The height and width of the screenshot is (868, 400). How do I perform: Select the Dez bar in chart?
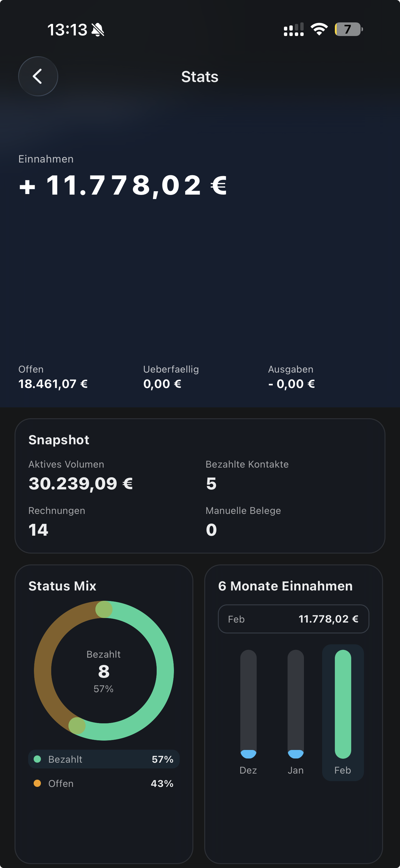coord(248,704)
